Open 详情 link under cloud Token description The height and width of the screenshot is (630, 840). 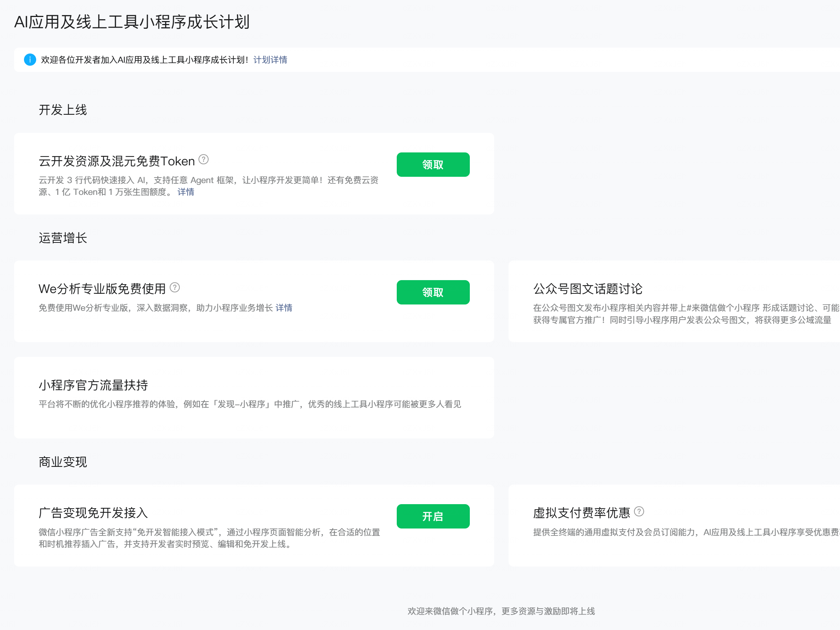(x=186, y=192)
